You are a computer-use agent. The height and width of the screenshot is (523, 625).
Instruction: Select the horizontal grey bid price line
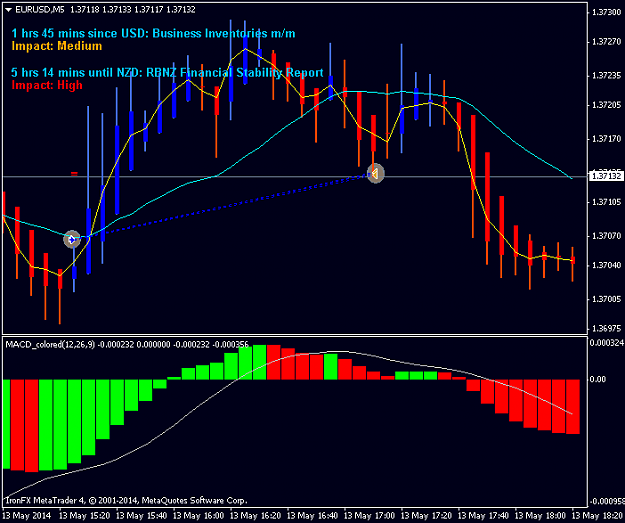click(x=295, y=176)
